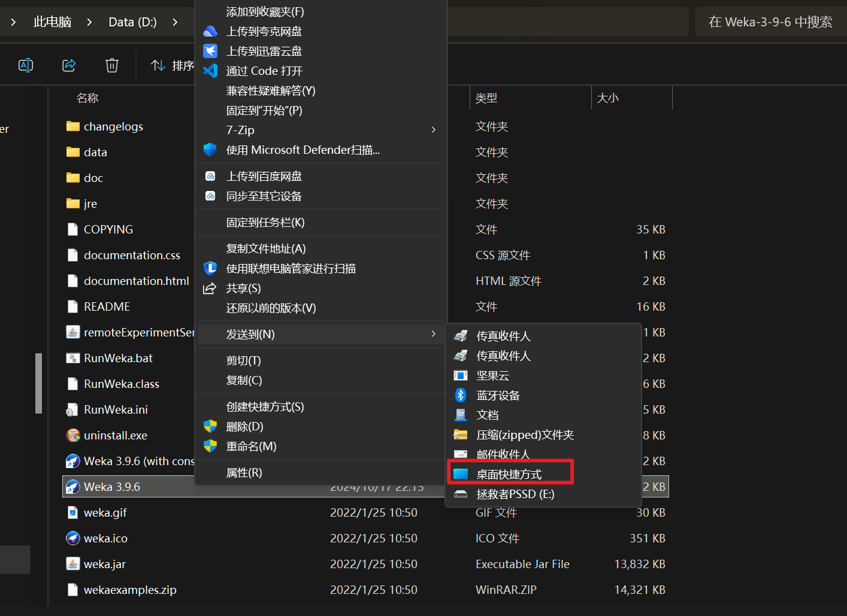This screenshot has width=847, height=616.
Task: Click the Rename icon in the toolbar
Action: (26, 65)
